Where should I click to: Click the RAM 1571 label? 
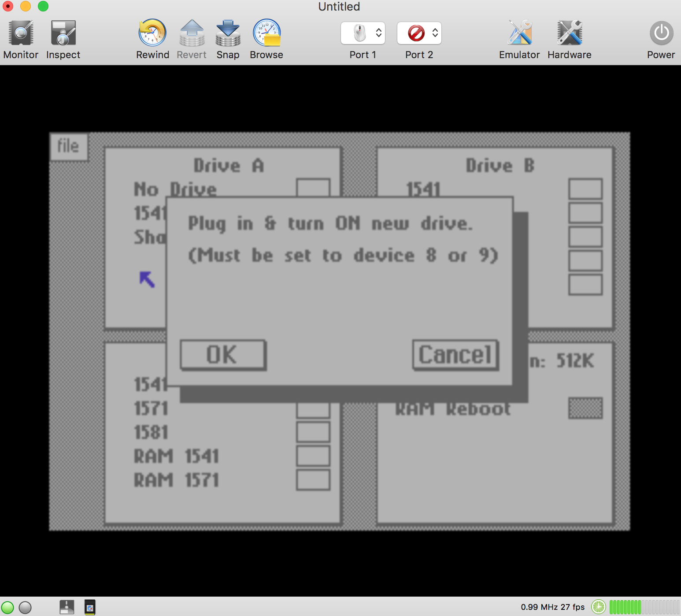(x=176, y=480)
